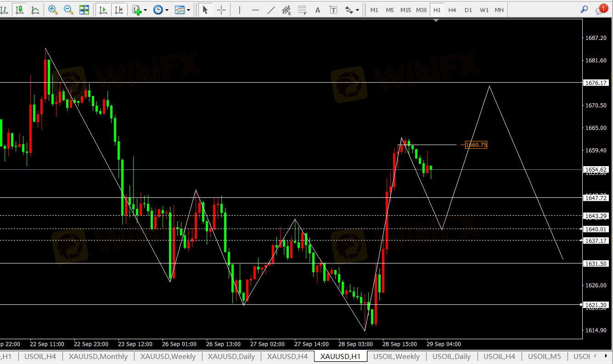Image resolution: width=613 pixels, height=364 pixels.
Task: Click the Zoom Out magnifier icon
Action: [68, 10]
